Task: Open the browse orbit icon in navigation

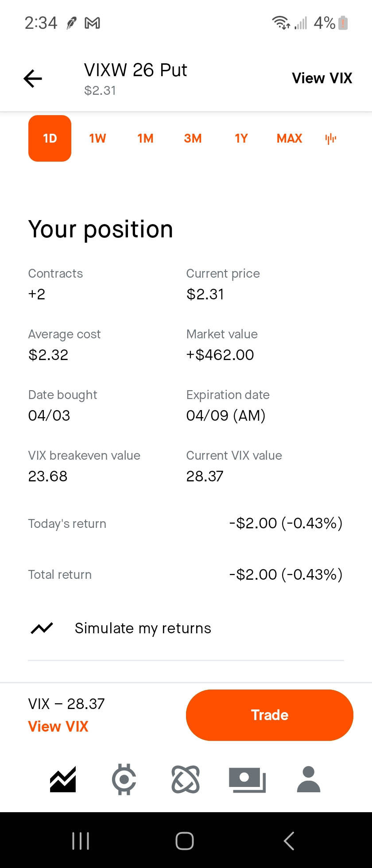Action: [x=186, y=779]
